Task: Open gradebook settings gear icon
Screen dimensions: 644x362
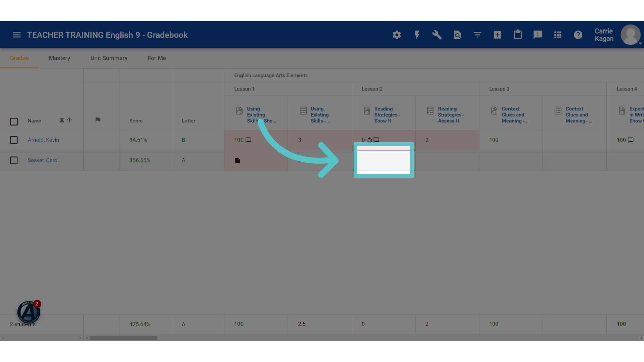Action: click(397, 35)
